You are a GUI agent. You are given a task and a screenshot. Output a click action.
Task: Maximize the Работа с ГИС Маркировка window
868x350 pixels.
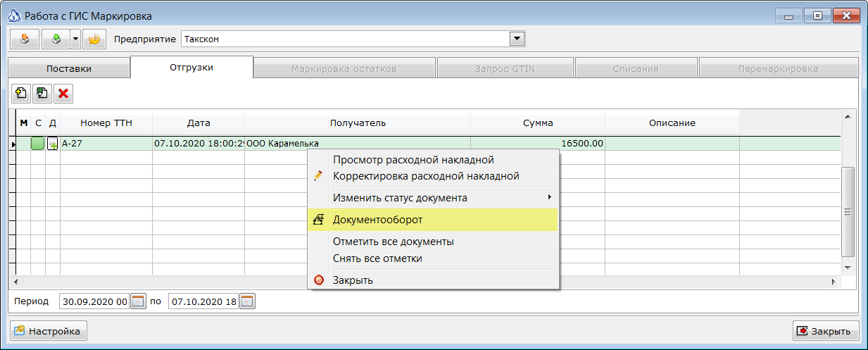(817, 15)
